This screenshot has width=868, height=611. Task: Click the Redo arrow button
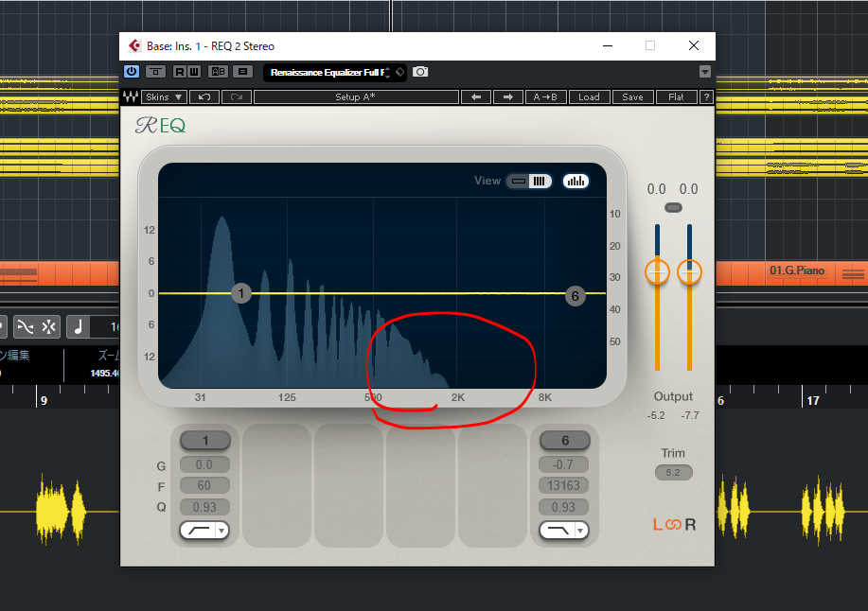tap(237, 96)
